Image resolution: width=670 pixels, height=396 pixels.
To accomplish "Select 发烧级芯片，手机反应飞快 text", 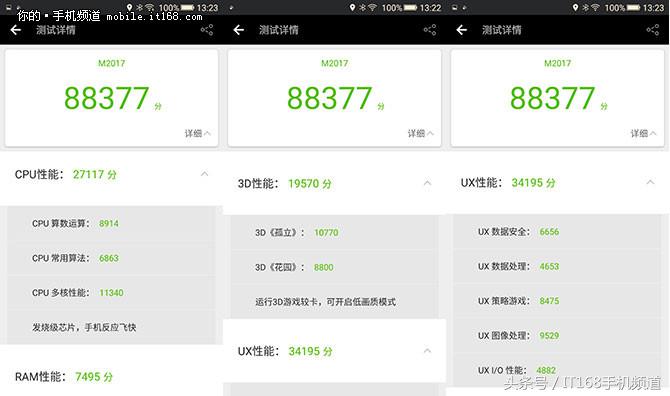I will [x=84, y=327].
